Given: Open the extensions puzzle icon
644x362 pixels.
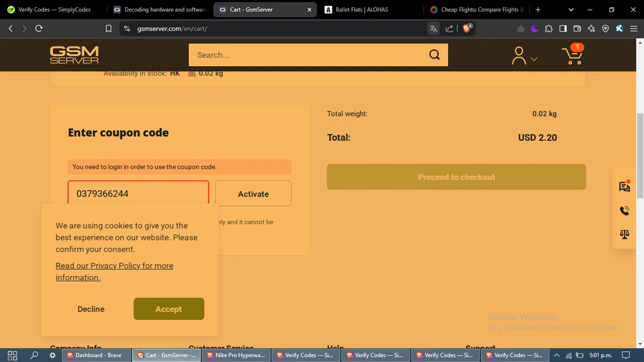Looking at the screenshot, I should [x=549, y=29].
